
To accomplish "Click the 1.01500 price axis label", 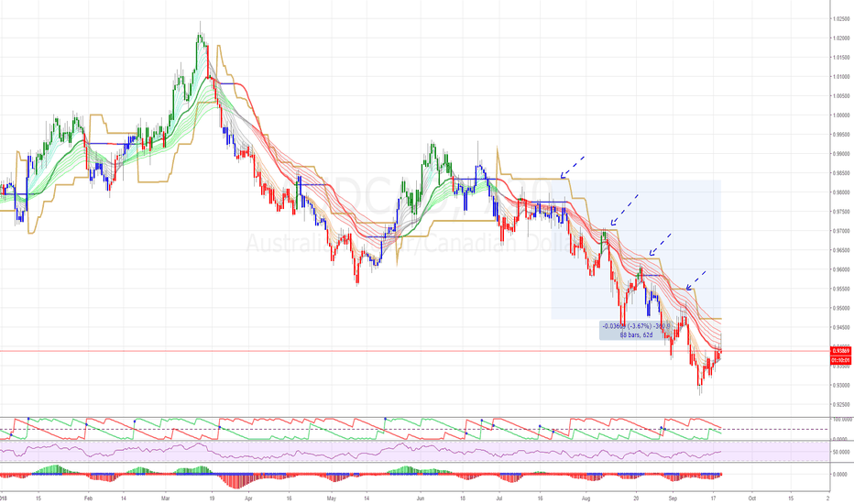I will (841, 57).
